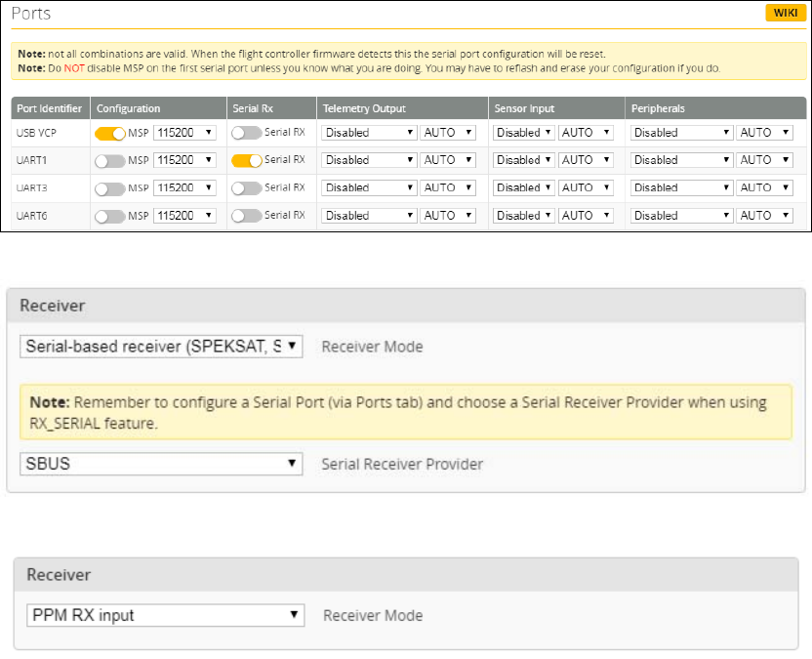
Task: Click the Telemetry Output column header
Action: [x=364, y=108]
